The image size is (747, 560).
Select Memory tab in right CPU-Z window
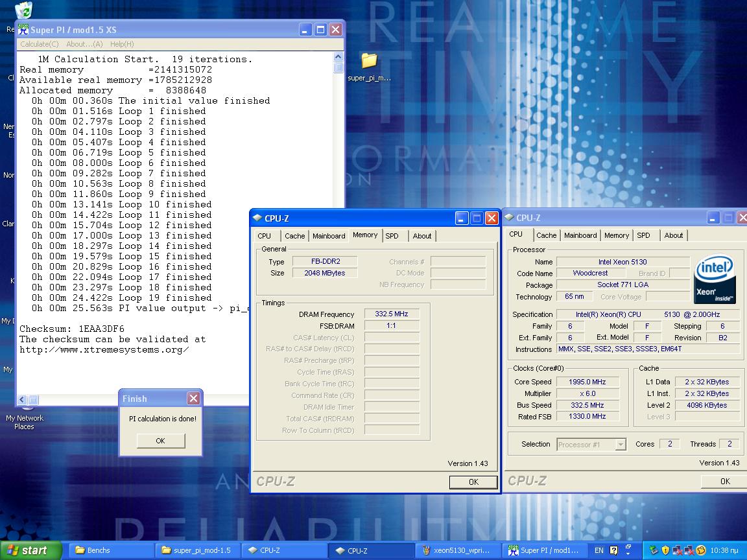[617, 235]
